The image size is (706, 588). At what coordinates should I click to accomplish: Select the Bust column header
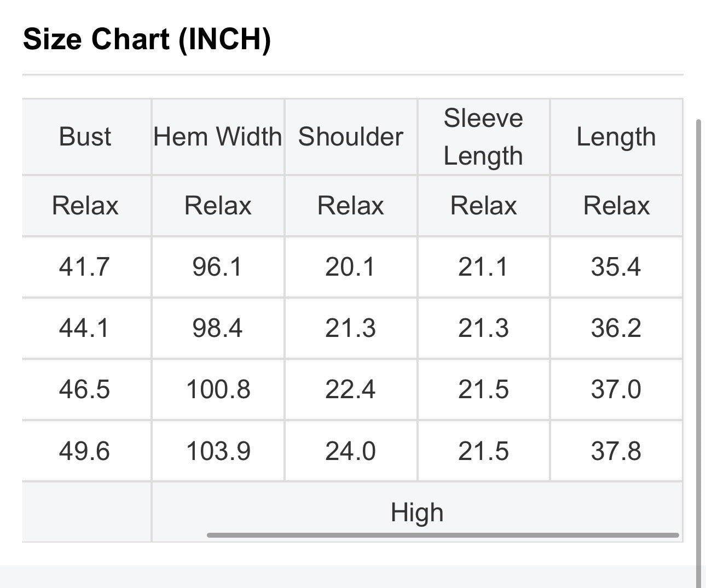(x=85, y=137)
